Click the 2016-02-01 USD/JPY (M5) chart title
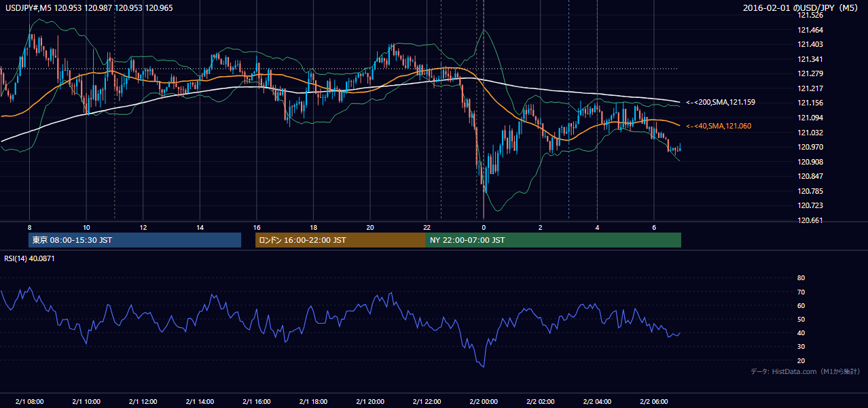 coord(801,8)
